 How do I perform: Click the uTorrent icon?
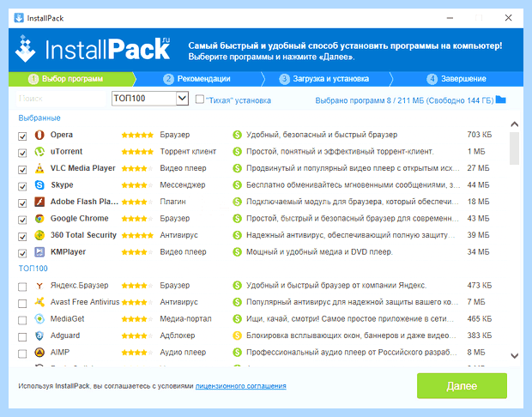coord(39,151)
